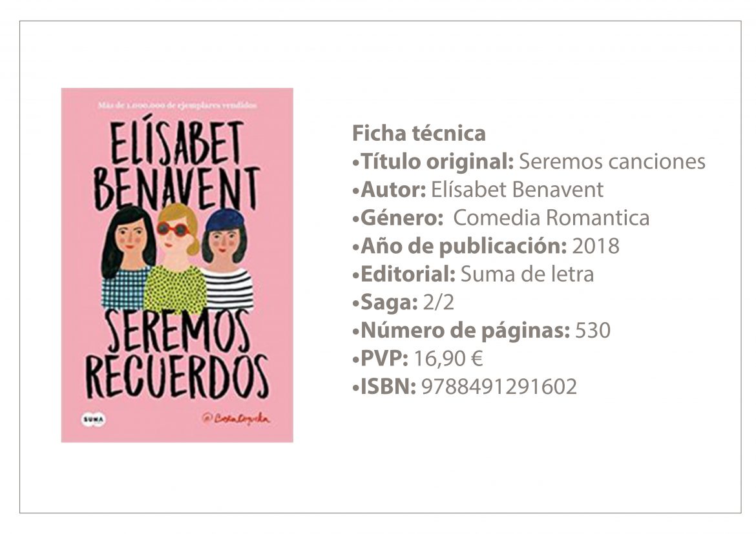Click the PVP 16,90 € price line
Image resolution: width=756 pixels, height=534 pixels.
point(417,358)
